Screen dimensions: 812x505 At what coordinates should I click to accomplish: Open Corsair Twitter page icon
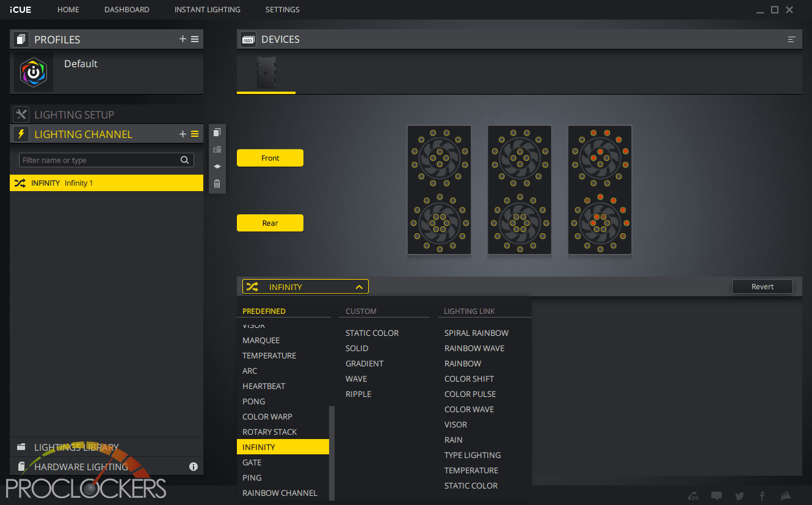tap(740, 496)
